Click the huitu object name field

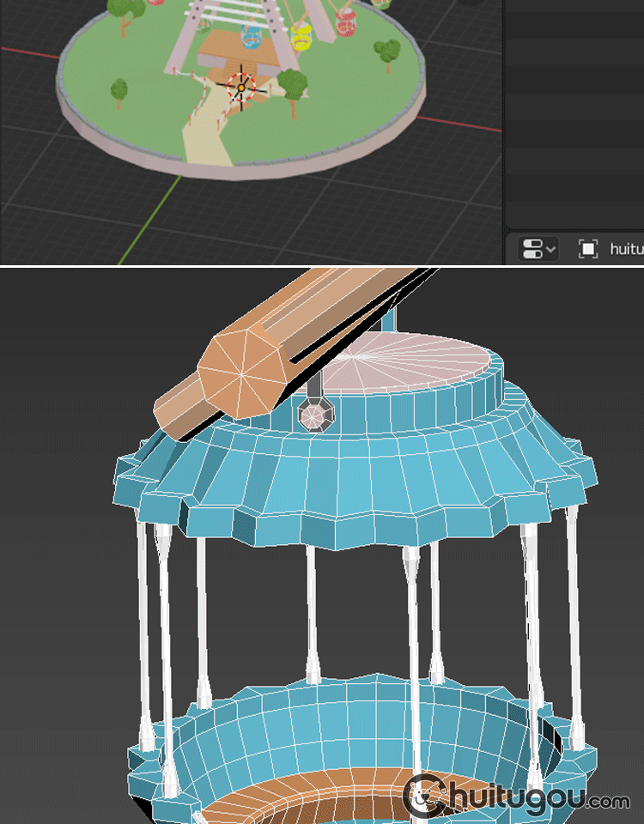click(x=627, y=249)
